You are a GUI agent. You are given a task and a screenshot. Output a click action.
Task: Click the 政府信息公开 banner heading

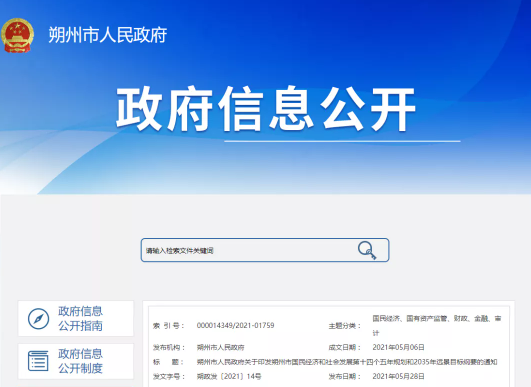[x=266, y=109]
